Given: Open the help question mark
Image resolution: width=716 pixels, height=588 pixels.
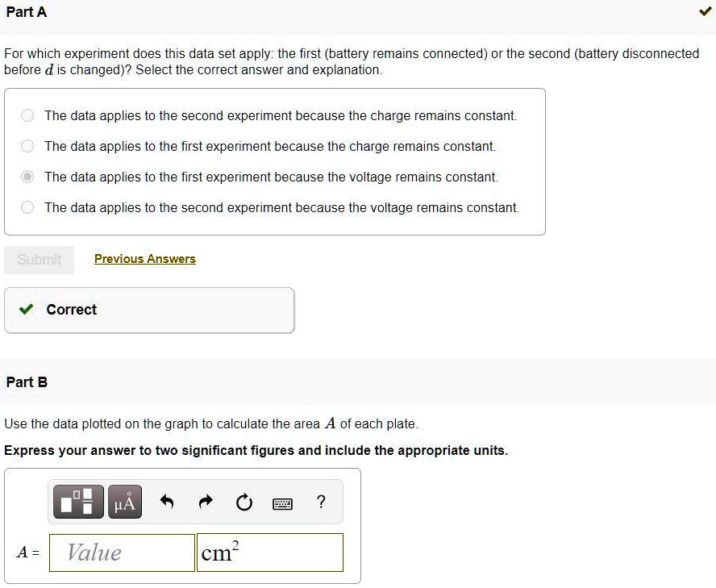Looking at the screenshot, I should 321,502.
